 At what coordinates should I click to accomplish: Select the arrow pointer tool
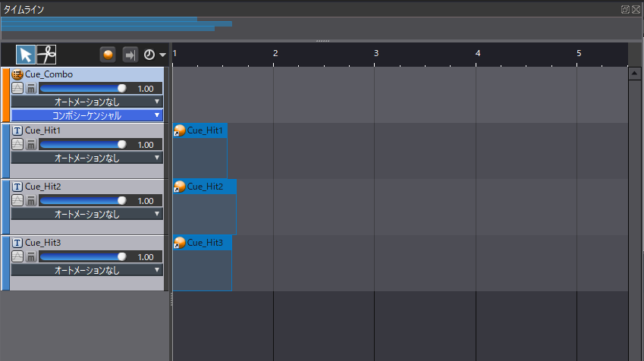click(x=26, y=55)
